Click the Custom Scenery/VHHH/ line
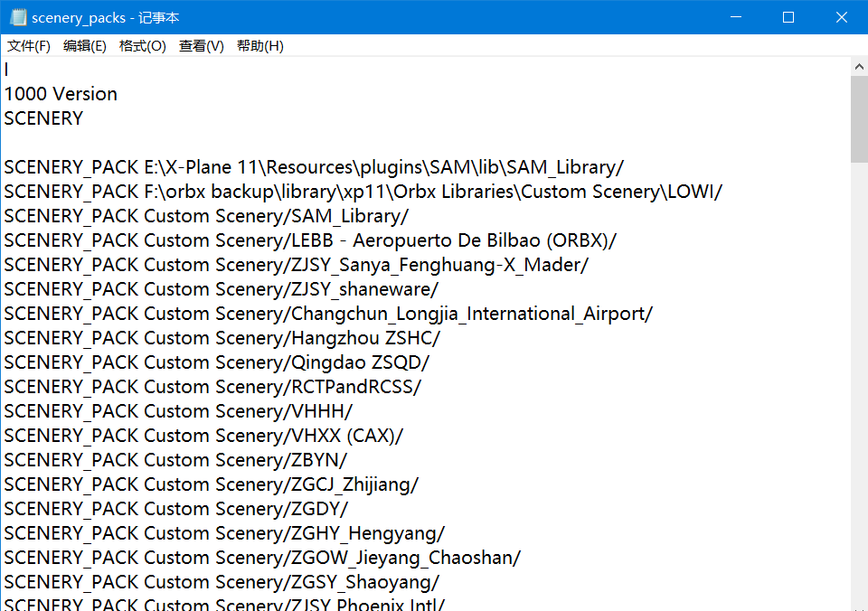Image resolution: width=868 pixels, height=611 pixels. point(179,410)
